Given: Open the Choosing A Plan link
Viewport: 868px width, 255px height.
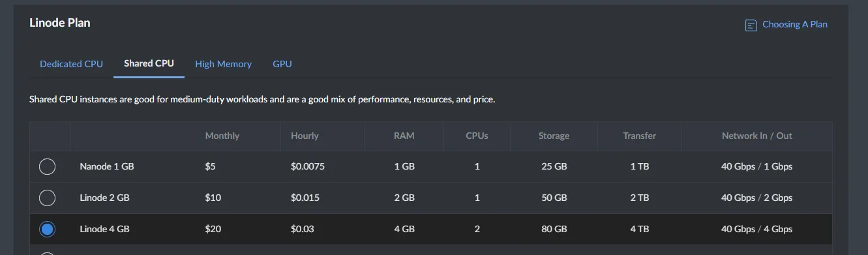Looking at the screenshot, I should [794, 24].
